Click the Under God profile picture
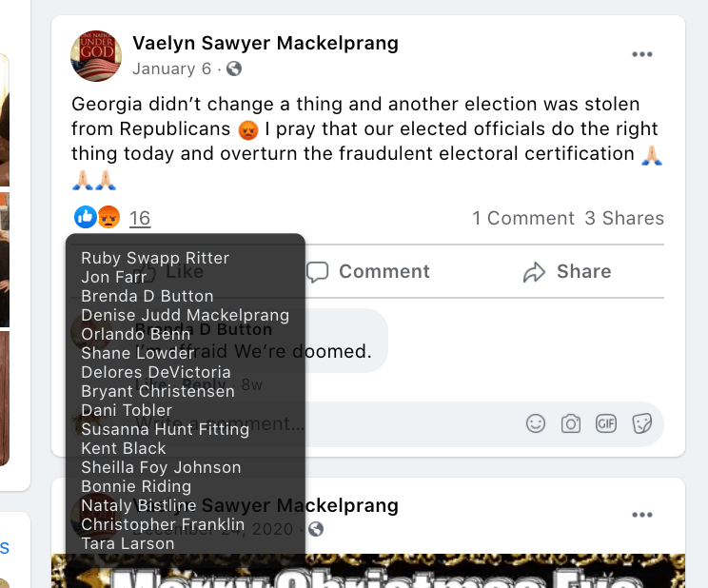The image size is (708, 588). (x=96, y=55)
